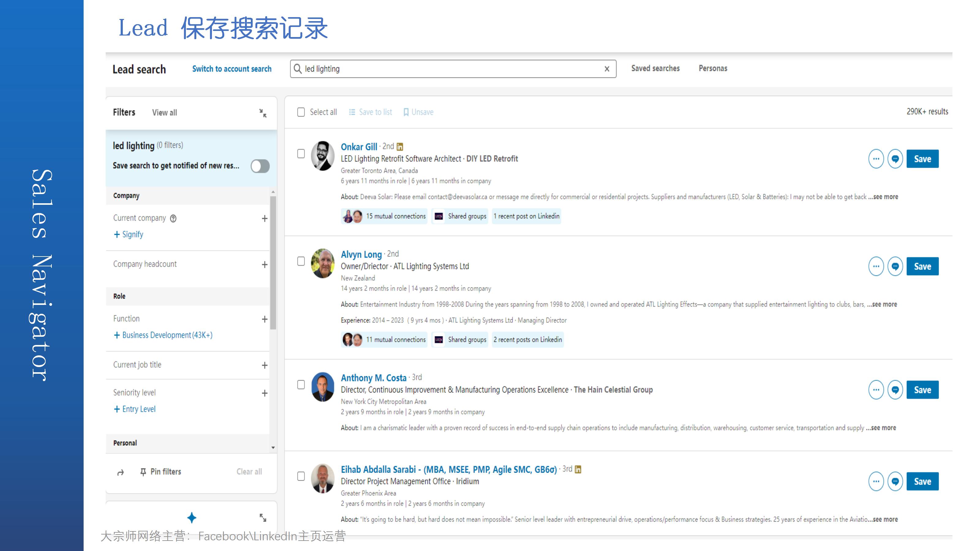Expand the Company headcount filter
The height and width of the screenshot is (551, 980).
click(264, 264)
